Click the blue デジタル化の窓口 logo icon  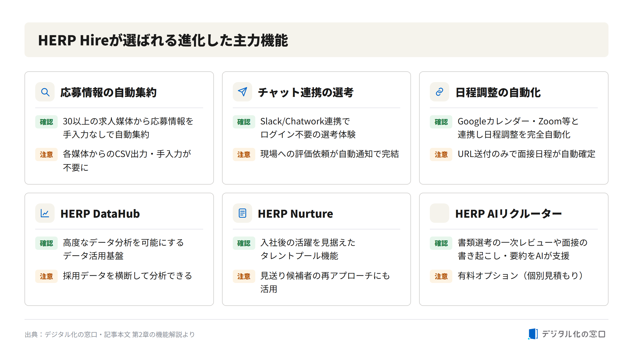[533, 334]
